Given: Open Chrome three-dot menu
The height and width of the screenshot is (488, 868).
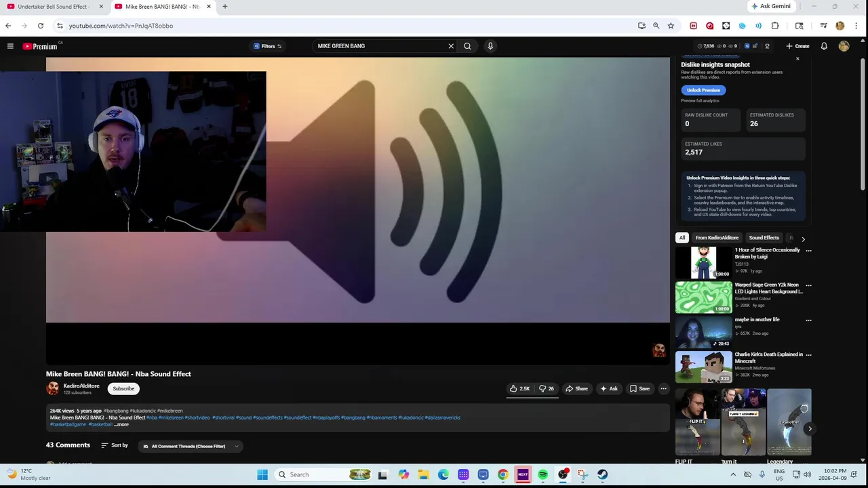Looking at the screenshot, I should click(856, 26).
